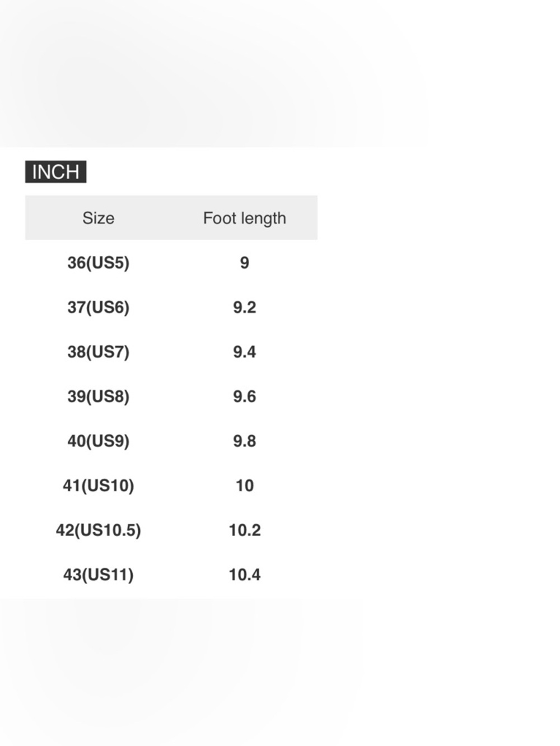
Task: Choose size 36(US5) row
Action: click(x=171, y=263)
